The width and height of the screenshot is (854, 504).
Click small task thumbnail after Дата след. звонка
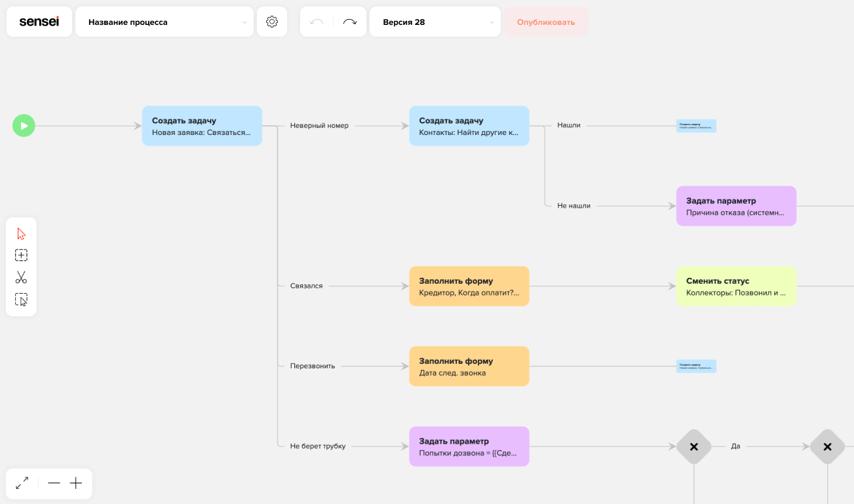696,366
